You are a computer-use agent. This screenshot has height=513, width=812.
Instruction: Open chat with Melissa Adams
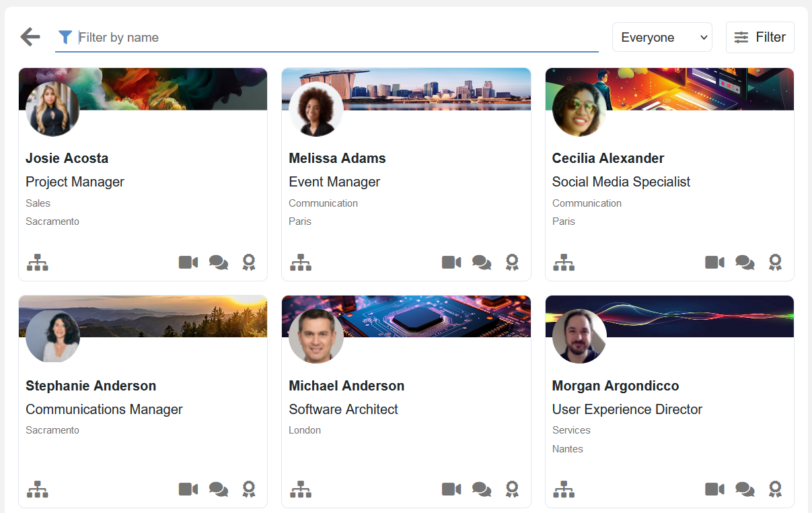coord(482,263)
